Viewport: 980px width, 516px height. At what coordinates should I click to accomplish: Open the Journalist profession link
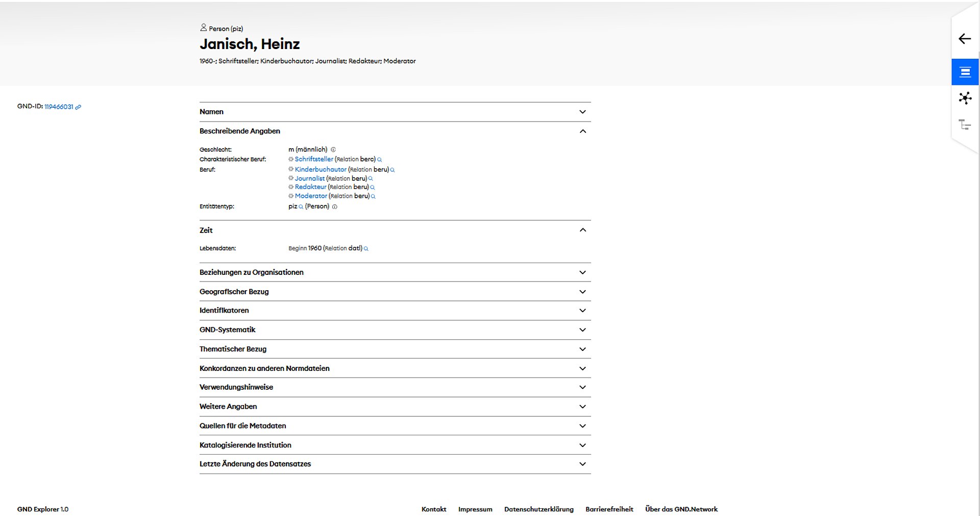[309, 178]
